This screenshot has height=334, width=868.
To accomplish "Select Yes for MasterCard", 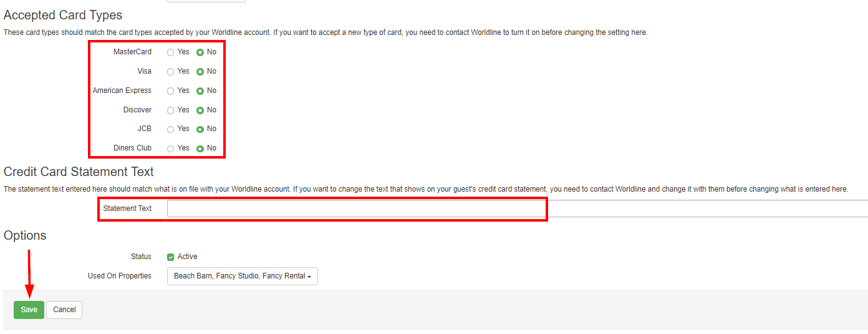I will [x=170, y=52].
